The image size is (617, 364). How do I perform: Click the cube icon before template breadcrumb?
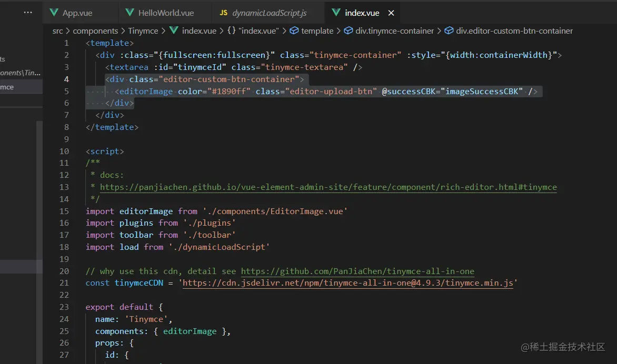[294, 31]
